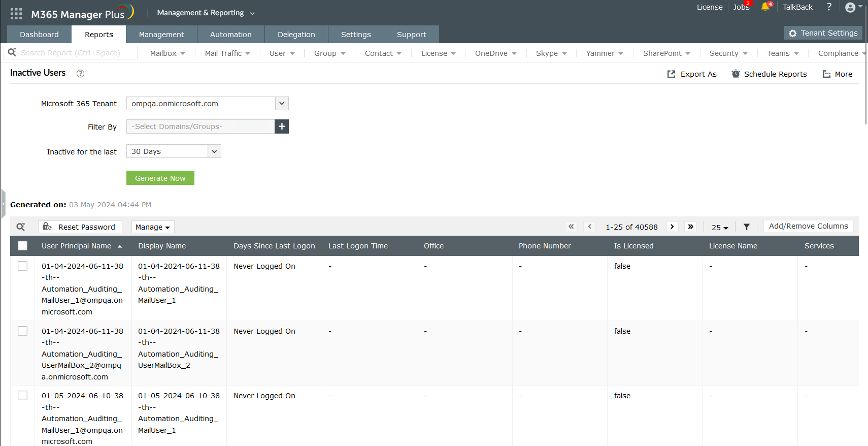The width and height of the screenshot is (868, 446).
Task: Switch to the Management tab
Action: (161, 35)
